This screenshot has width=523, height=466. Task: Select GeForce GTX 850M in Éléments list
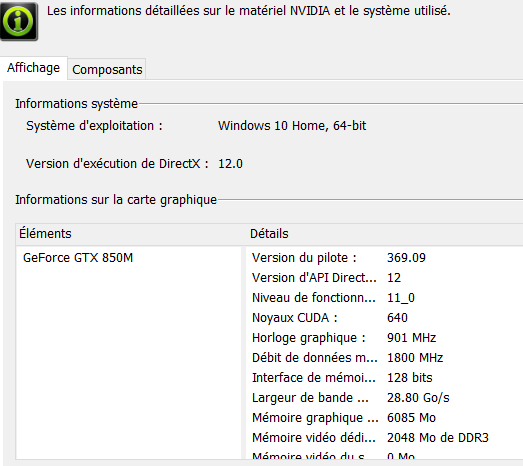pos(78,258)
